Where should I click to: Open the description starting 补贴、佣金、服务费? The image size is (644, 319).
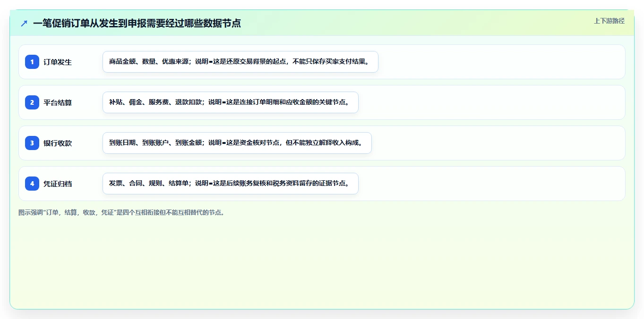pyautogui.click(x=231, y=102)
